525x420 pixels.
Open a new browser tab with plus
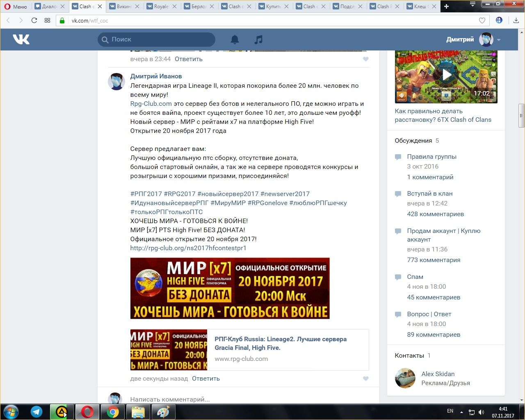447,7
